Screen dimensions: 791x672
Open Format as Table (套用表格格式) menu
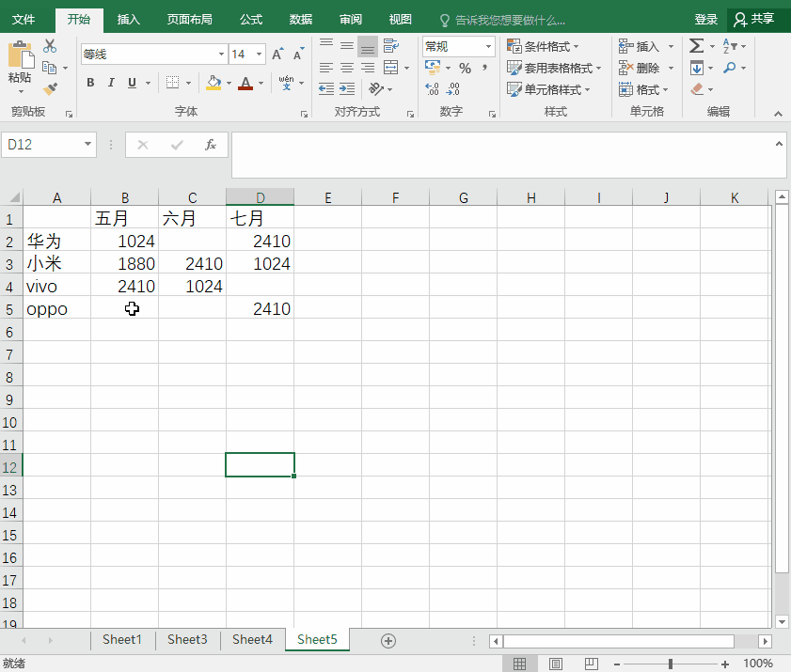click(x=554, y=68)
